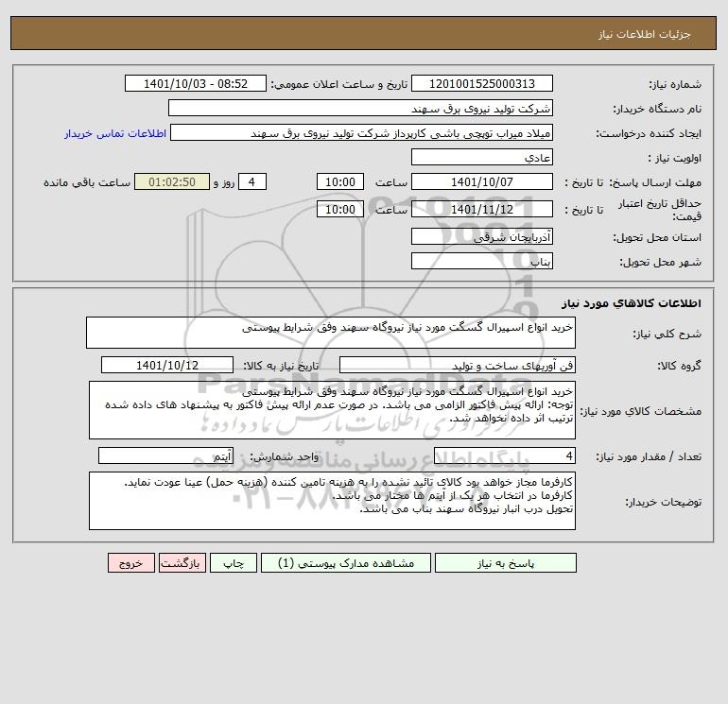Click delivery city field بناب
This screenshot has width=728, height=704.
tap(482, 261)
